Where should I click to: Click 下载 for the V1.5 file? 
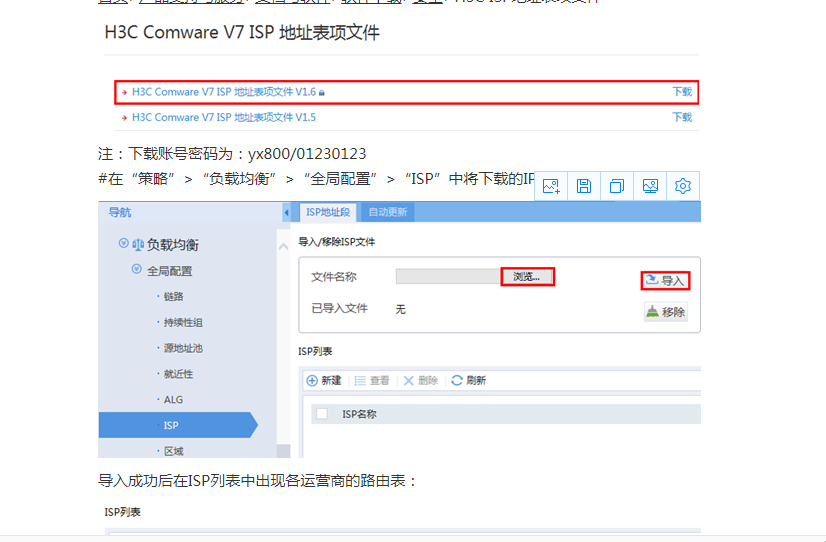682,117
